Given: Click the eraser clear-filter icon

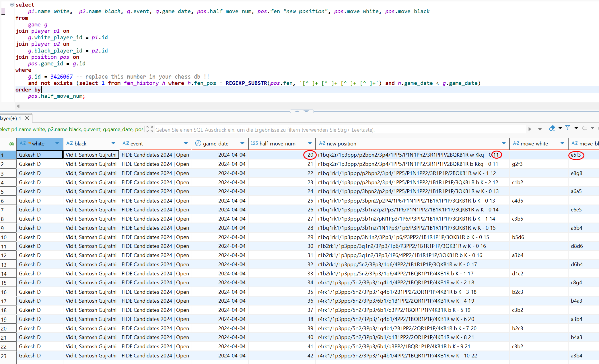Looking at the screenshot, I should tap(552, 128).
